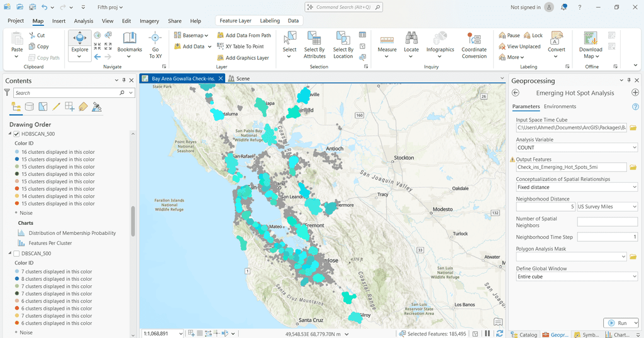Collapse the DBSCAN_500 layer
644x338 pixels.
10,254
